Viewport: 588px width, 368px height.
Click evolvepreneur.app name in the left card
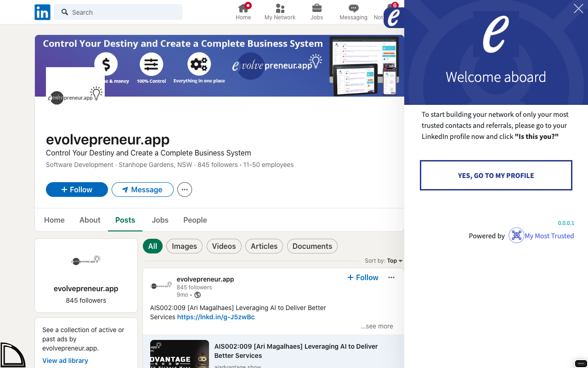[86, 288]
